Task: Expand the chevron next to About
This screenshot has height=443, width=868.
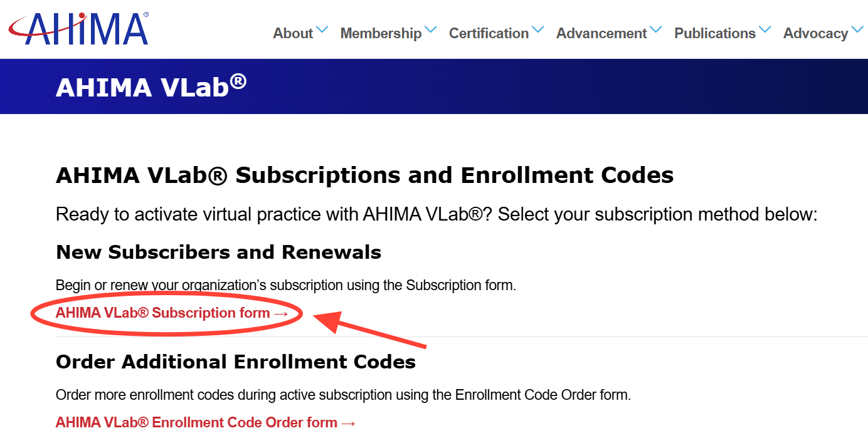Action: pos(322,30)
